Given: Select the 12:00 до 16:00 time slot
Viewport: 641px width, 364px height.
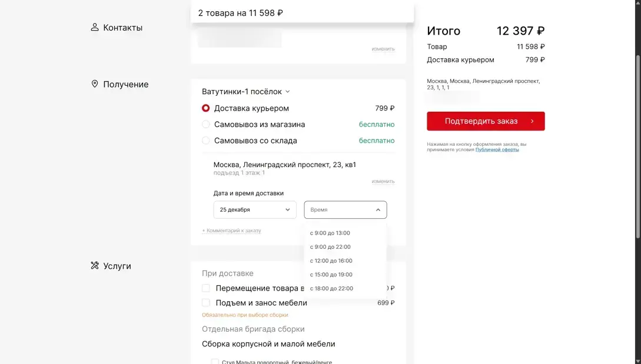Looking at the screenshot, I should coord(331,261).
